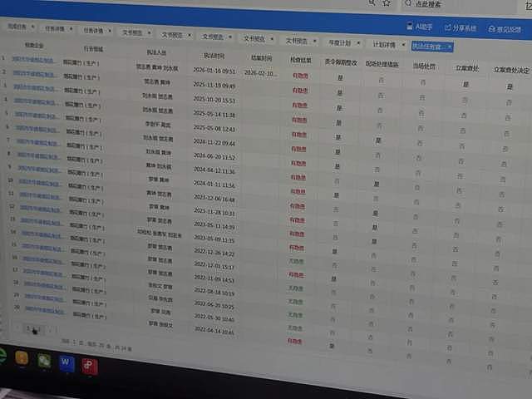The width and height of the screenshot is (532, 399).
Task: Open 意见反馈 feedback in blue header
Action: coord(505,30)
